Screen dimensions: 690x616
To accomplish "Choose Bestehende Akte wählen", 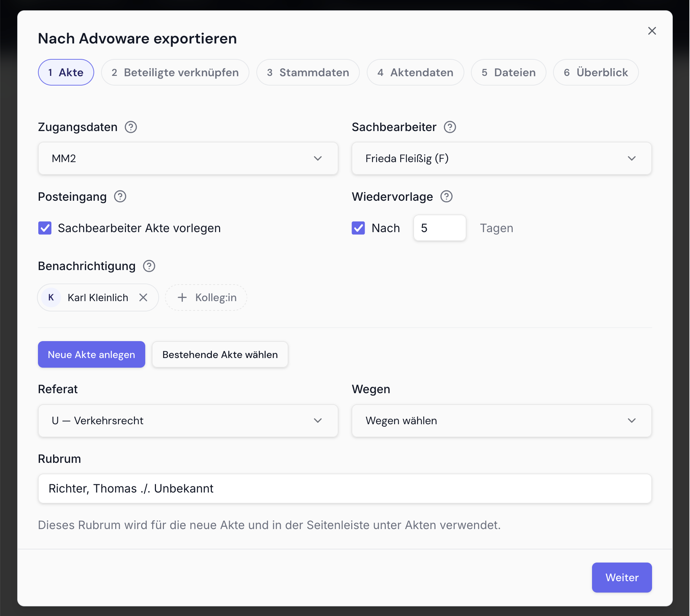I will [x=220, y=355].
